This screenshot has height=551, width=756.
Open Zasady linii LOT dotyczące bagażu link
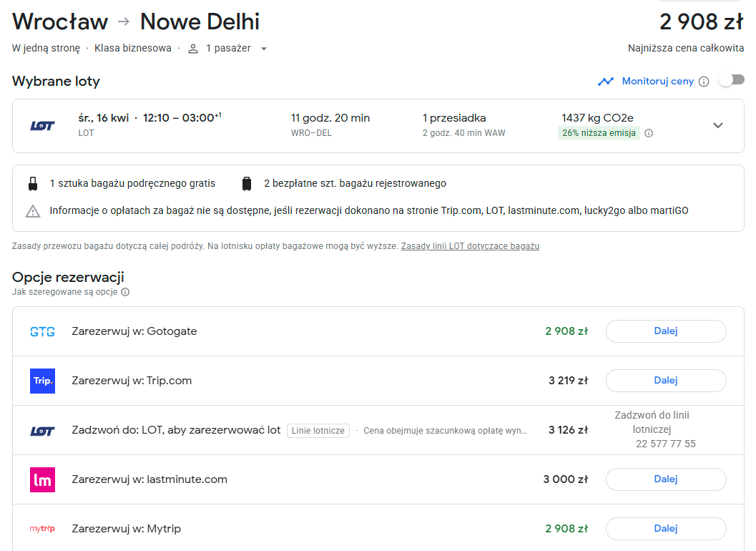coord(470,246)
